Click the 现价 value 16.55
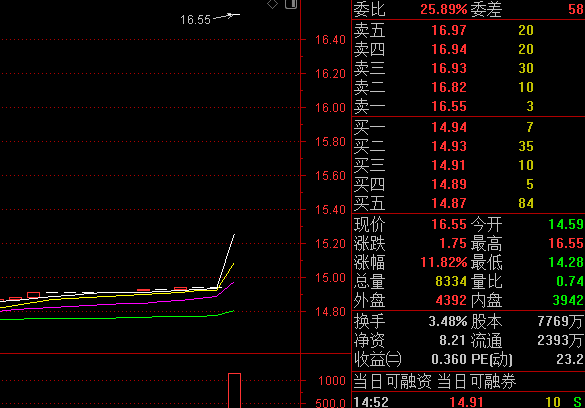Screen dimensions: 585x408 (449, 225)
